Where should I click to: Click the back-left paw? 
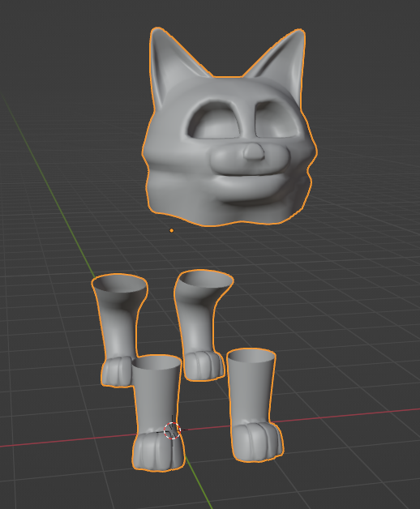click(x=116, y=372)
